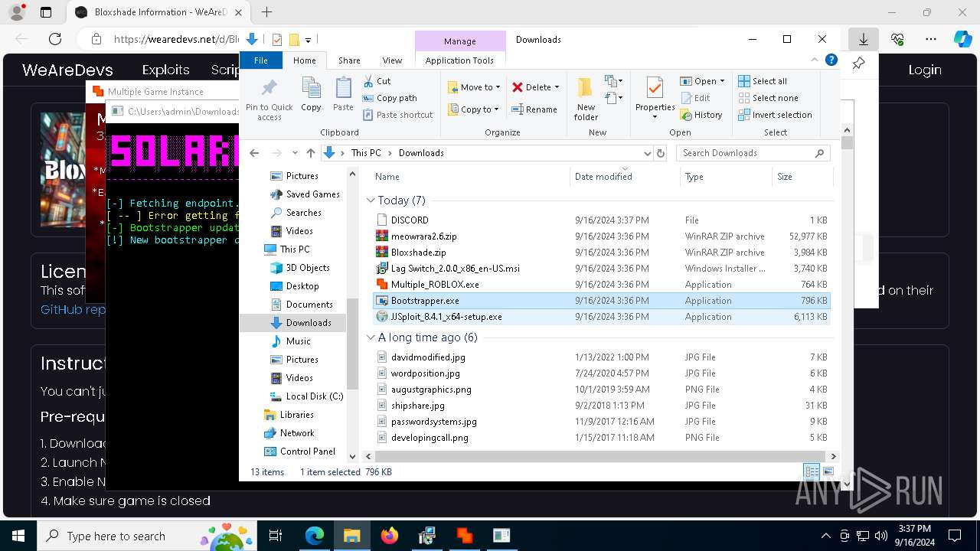Click Select all
The width and height of the screenshot is (980, 551).
pyautogui.click(x=762, y=81)
